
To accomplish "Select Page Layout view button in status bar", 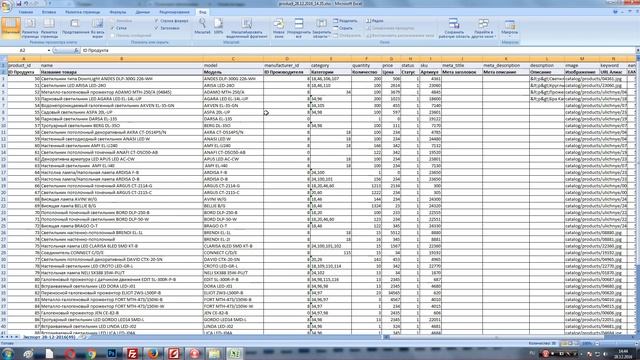I will [x=571, y=344].
